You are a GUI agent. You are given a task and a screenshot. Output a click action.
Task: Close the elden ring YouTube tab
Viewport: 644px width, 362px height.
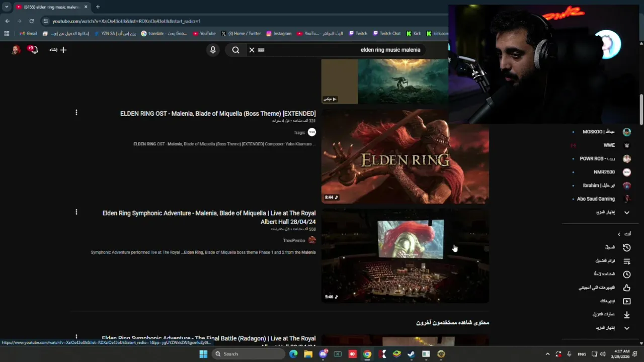(86, 7)
